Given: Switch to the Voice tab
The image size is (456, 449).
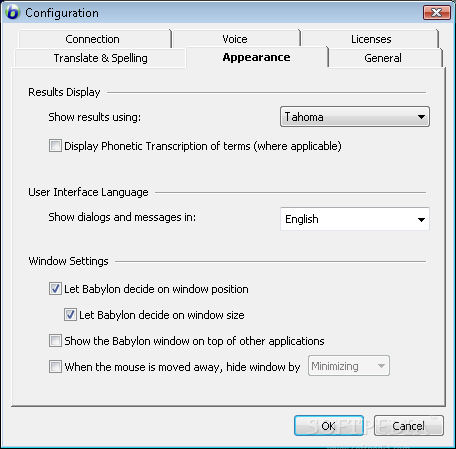Looking at the screenshot, I should (x=236, y=39).
